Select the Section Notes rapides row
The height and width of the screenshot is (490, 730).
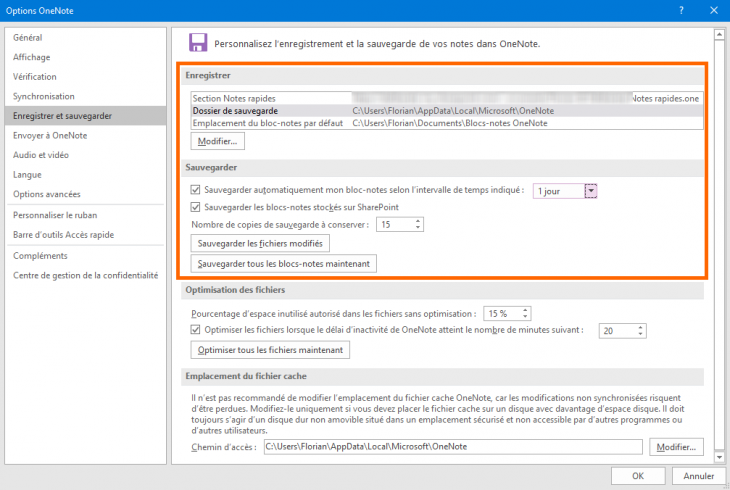446,98
